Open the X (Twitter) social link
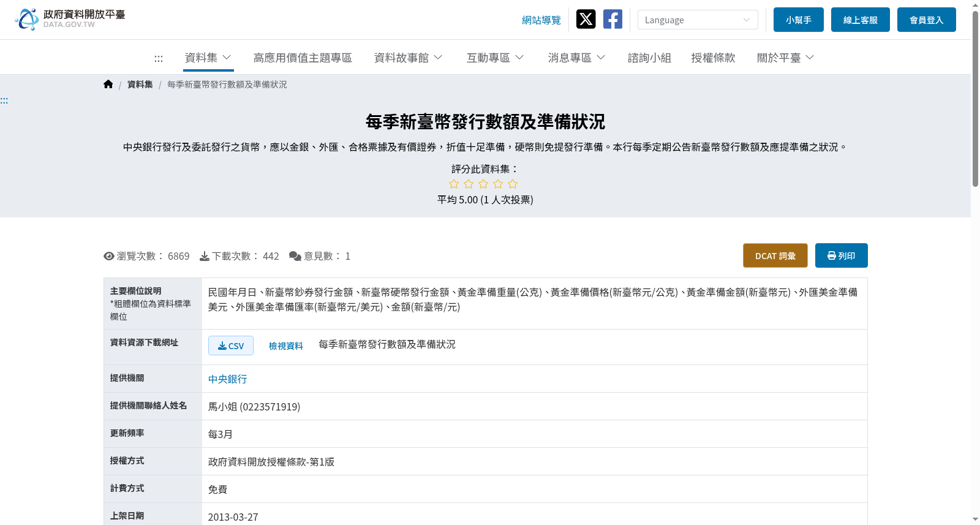Viewport: 980px width, 525px height. [586, 19]
